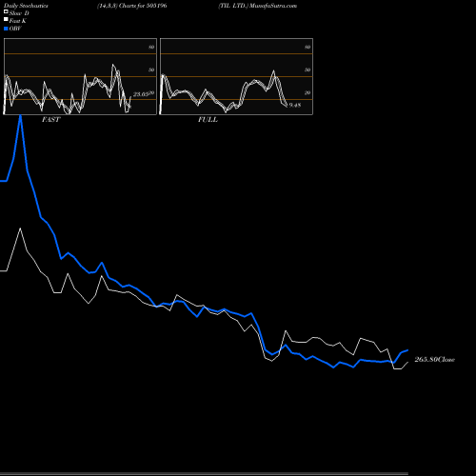Click '(TIL LTD.) MunafaSutra.com' text

257,6
